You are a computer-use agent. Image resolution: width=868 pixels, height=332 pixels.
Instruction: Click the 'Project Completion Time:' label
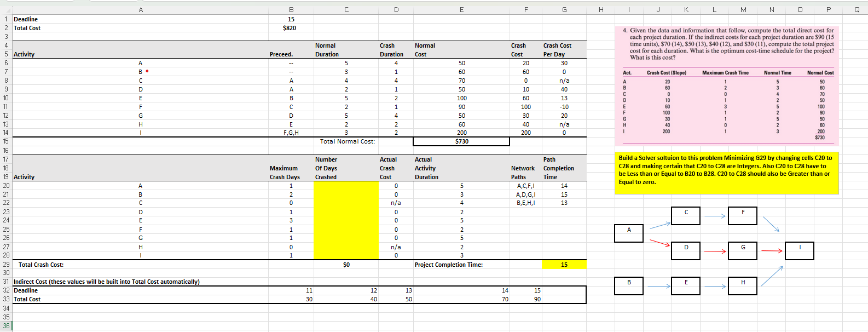tap(449, 265)
